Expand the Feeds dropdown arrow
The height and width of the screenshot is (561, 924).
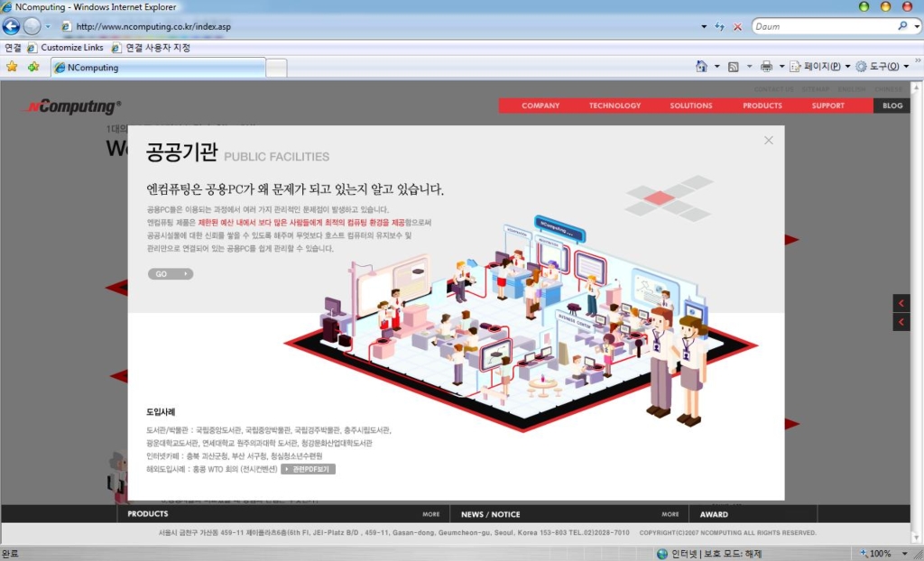(749, 67)
